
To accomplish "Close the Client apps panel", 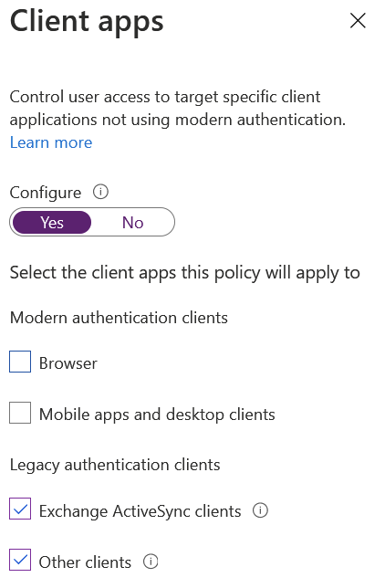I will click(358, 21).
